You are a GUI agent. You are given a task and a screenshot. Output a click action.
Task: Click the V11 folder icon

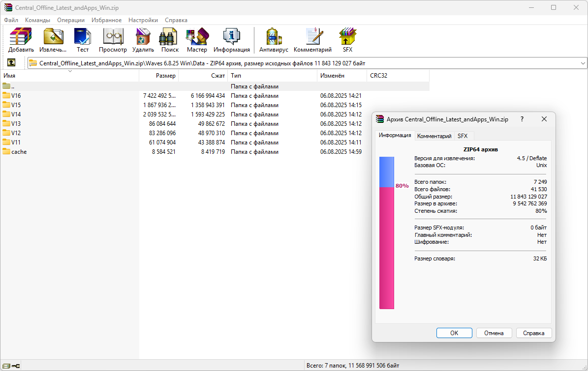click(x=6, y=143)
